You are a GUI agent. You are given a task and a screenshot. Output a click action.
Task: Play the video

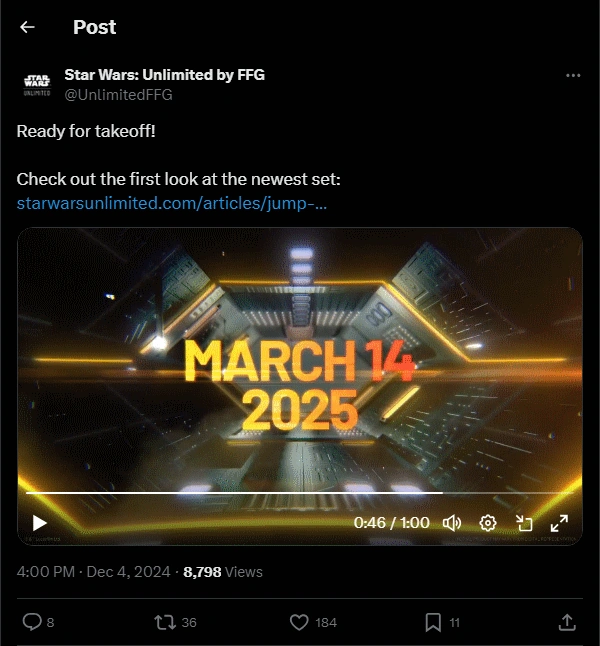coord(39,522)
